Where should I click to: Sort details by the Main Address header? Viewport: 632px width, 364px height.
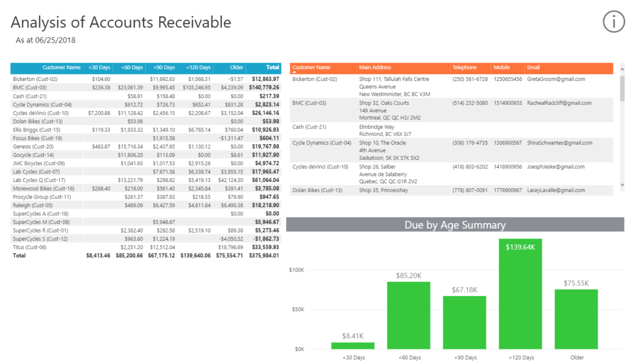(x=376, y=67)
